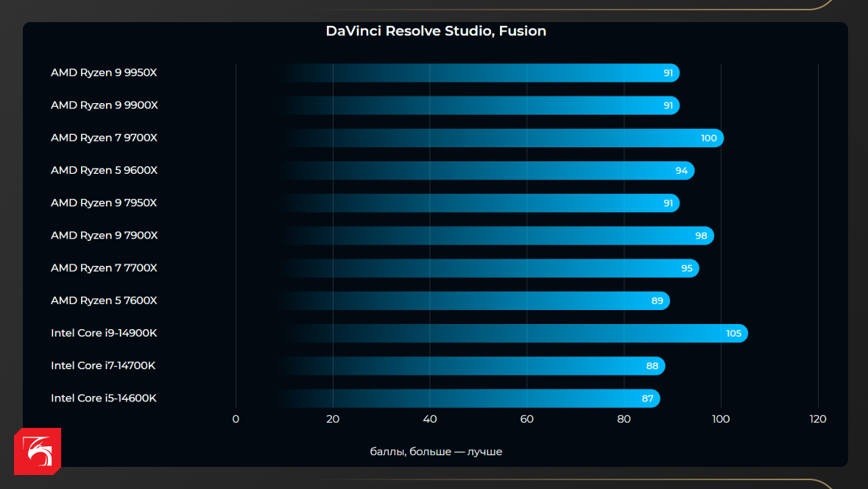Image resolution: width=868 pixels, height=489 pixels.
Task: Click the 0 tick on the x-axis
Action: coord(236,419)
